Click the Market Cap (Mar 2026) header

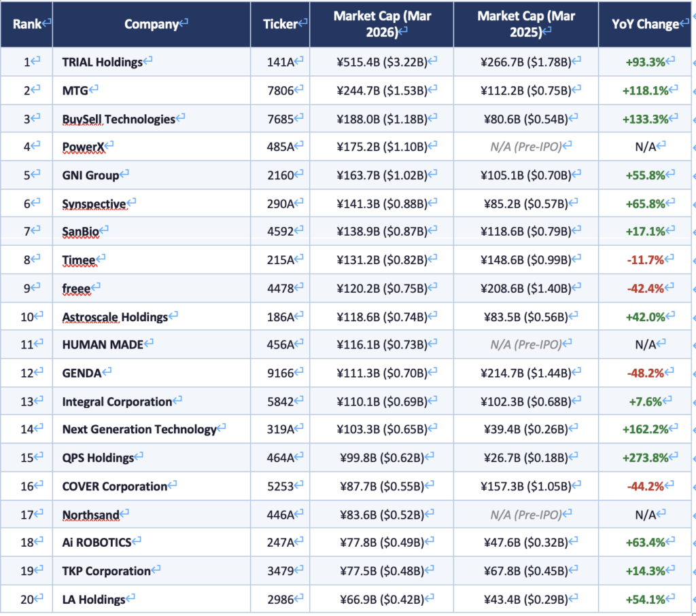381,24
